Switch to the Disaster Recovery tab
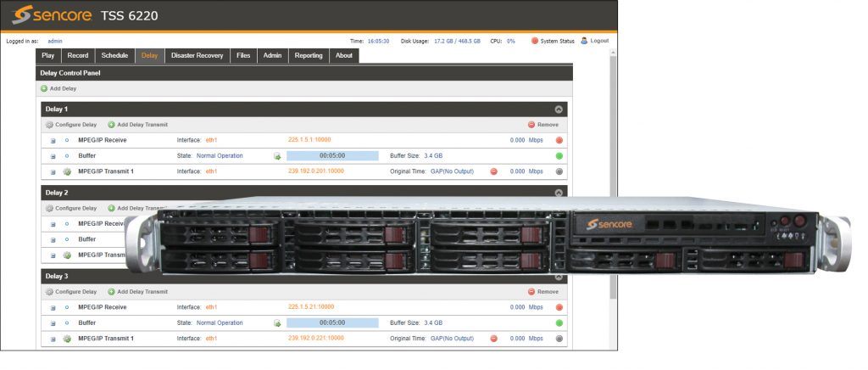868x370 pixels. [197, 56]
